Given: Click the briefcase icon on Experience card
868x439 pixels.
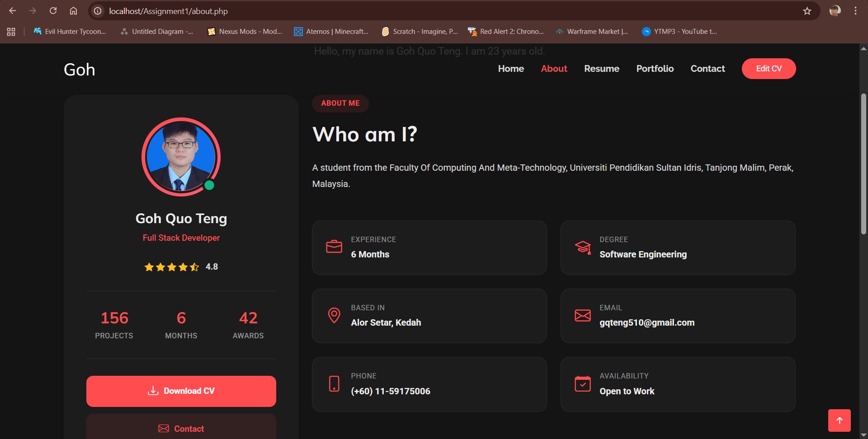Looking at the screenshot, I should tap(334, 247).
